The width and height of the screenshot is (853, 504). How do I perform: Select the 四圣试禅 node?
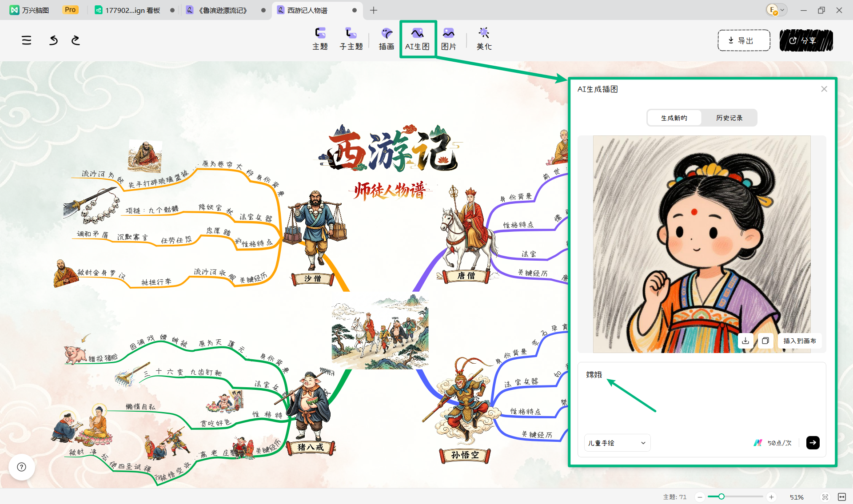[135, 468]
